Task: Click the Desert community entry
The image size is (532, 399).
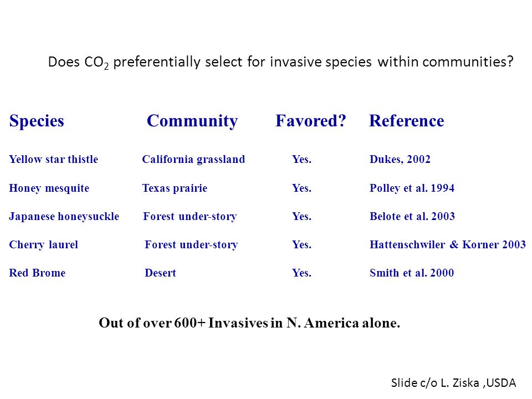Action: [161, 273]
